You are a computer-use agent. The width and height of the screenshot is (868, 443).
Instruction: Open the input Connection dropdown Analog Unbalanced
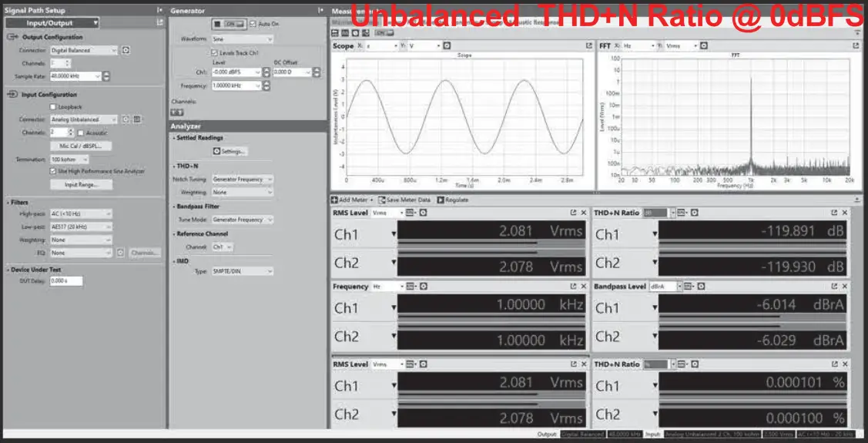(84, 119)
